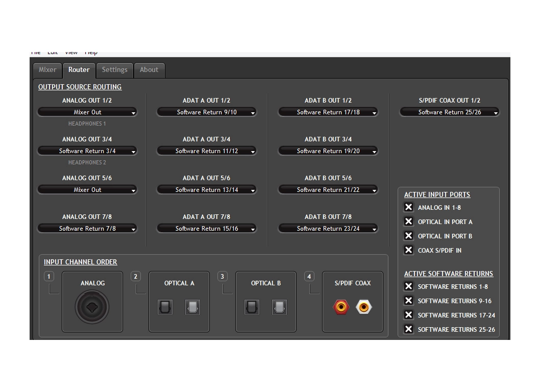Open ADAT B Out 5/6 dropdown
The width and height of the screenshot is (539, 392).
coord(328,190)
